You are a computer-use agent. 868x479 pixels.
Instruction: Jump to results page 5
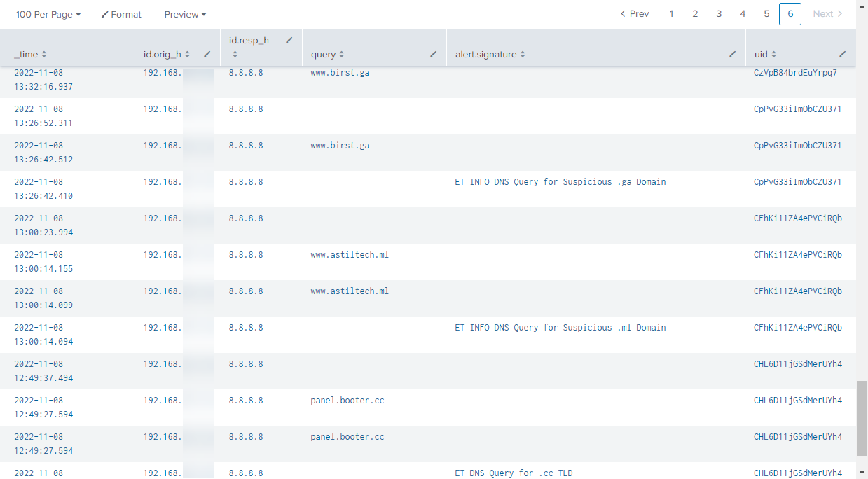click(766, 14)
